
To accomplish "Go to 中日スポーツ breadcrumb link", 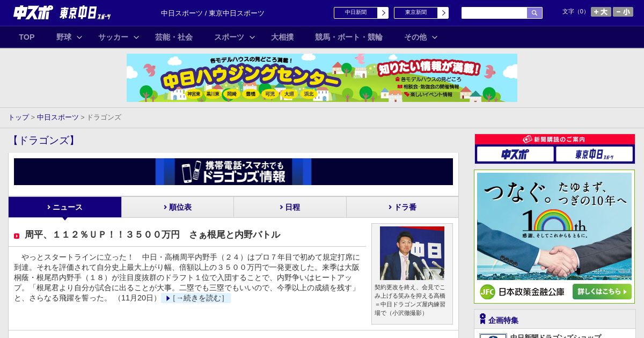I will 58,117.
